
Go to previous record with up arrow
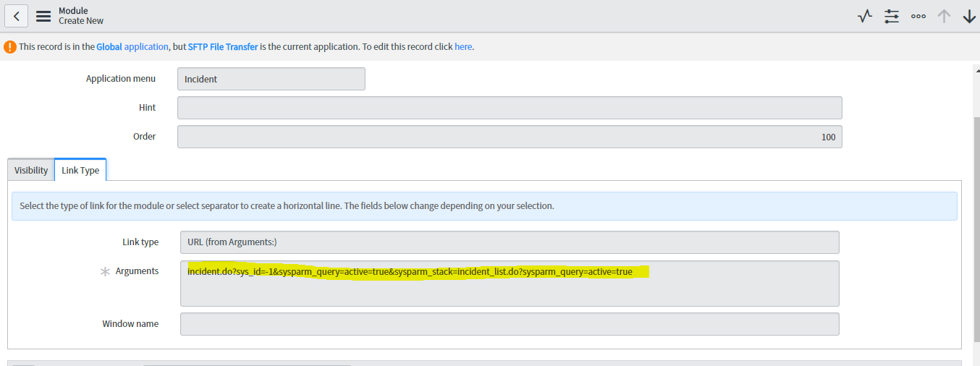click(944, 16)
